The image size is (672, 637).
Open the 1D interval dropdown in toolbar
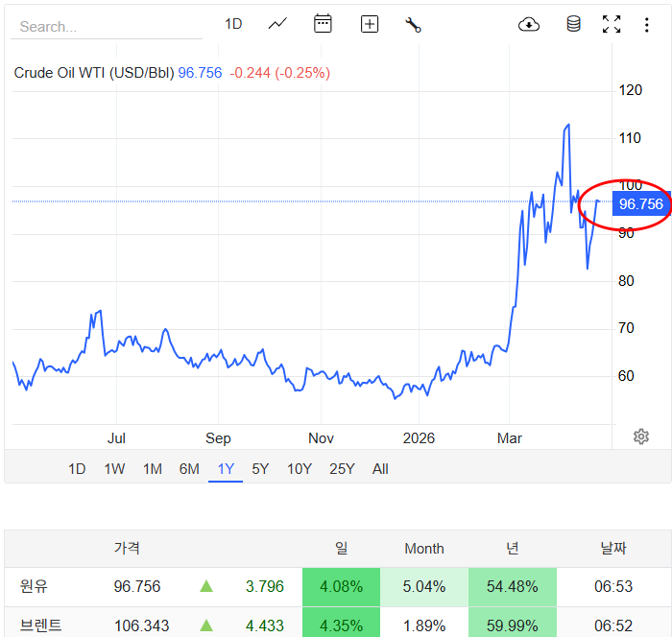pyautogui.click(x=233, y=24)
